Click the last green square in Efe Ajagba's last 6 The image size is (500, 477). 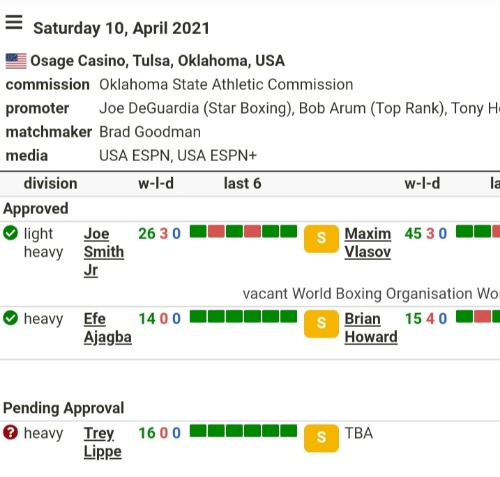point(289,317)
